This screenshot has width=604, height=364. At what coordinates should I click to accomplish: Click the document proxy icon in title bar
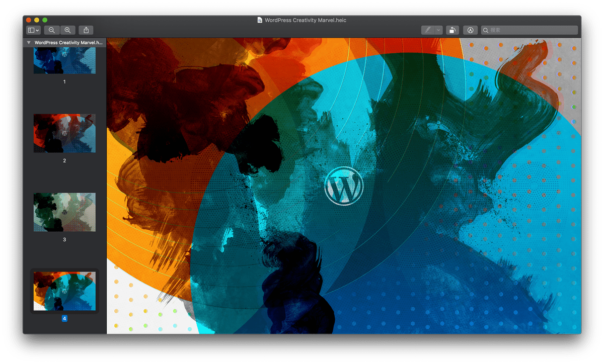[x=260, y=20]
